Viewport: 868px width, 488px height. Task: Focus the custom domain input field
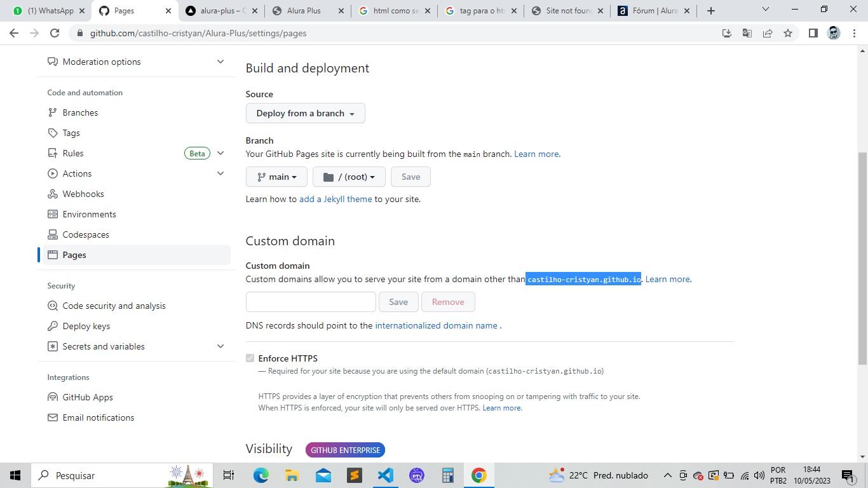point(311,302)
